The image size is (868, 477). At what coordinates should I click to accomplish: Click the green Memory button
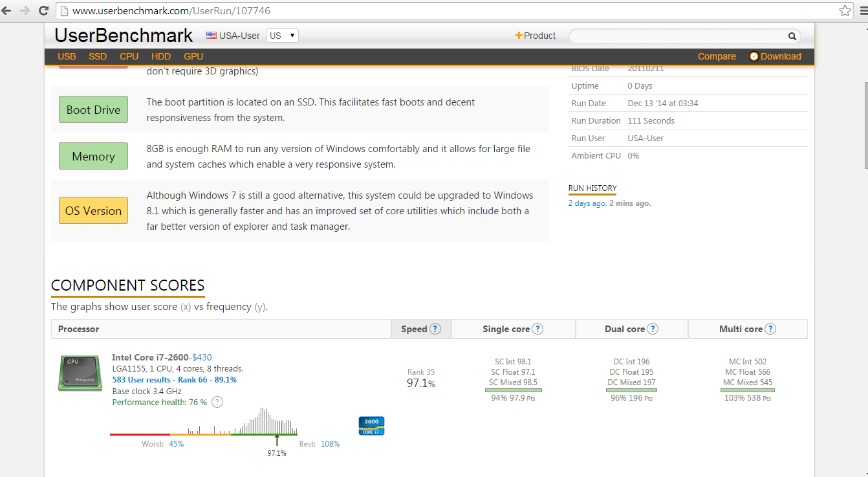coord(93,156)
